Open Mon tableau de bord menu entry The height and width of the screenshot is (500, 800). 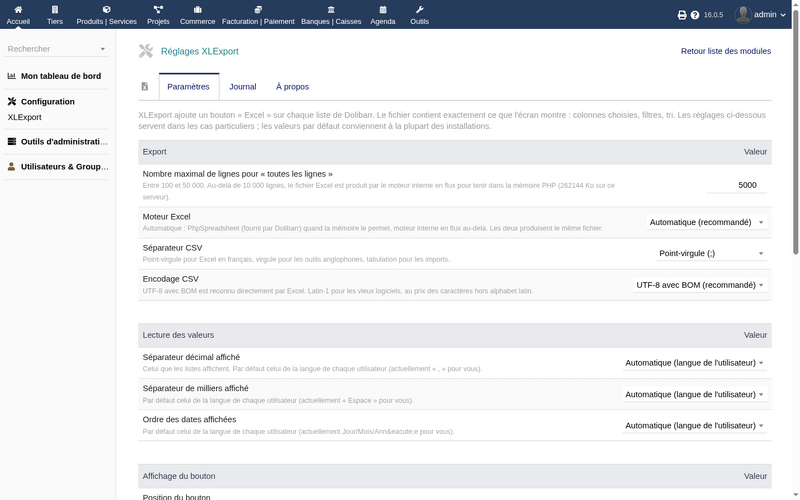pos(61,76)
